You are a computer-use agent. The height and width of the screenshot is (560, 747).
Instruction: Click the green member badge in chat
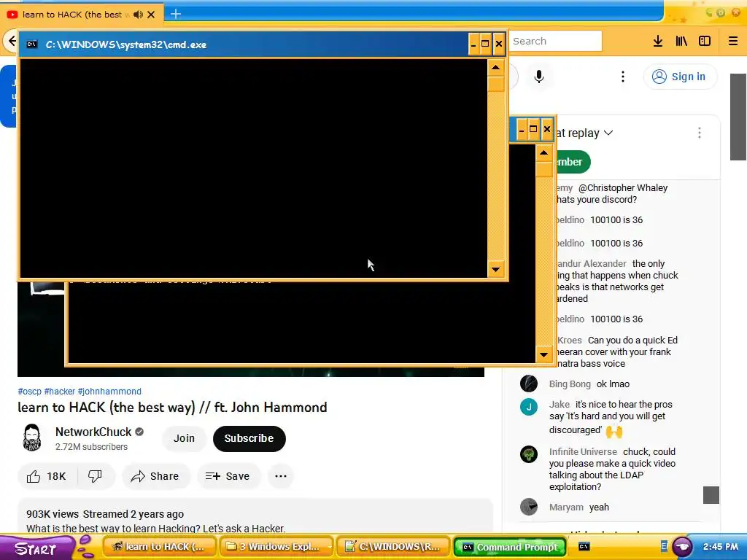(573, 162)
